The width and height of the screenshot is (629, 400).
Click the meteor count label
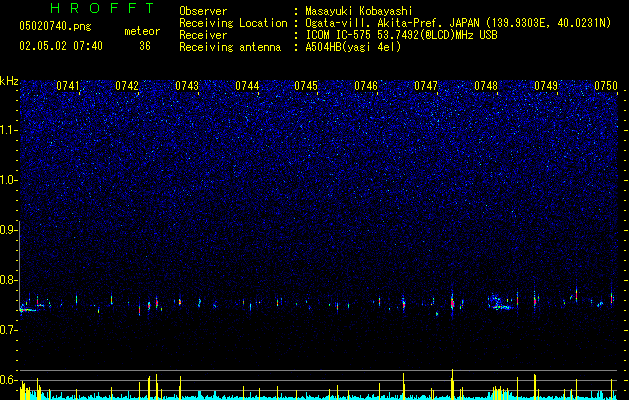click(142, 31)
